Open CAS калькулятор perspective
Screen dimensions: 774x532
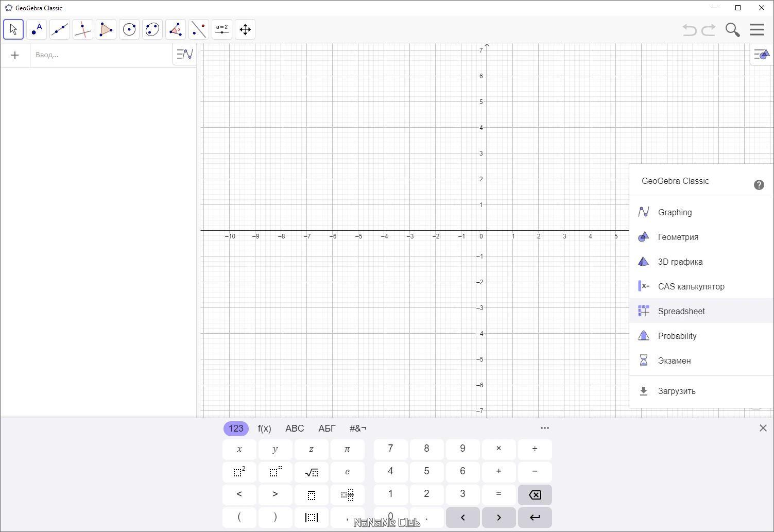(x=701, y=286)
